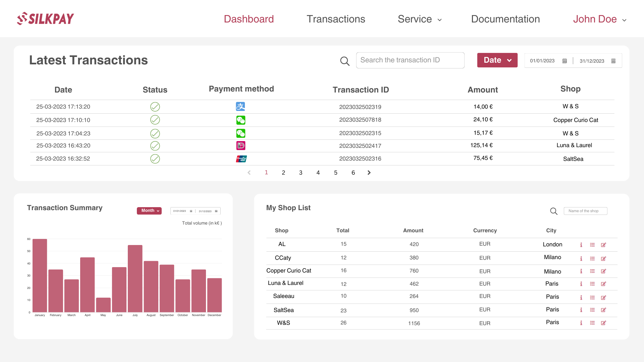Open the Documentation page
The height and width of the screenshot is (362, 644).
point(505,19)
